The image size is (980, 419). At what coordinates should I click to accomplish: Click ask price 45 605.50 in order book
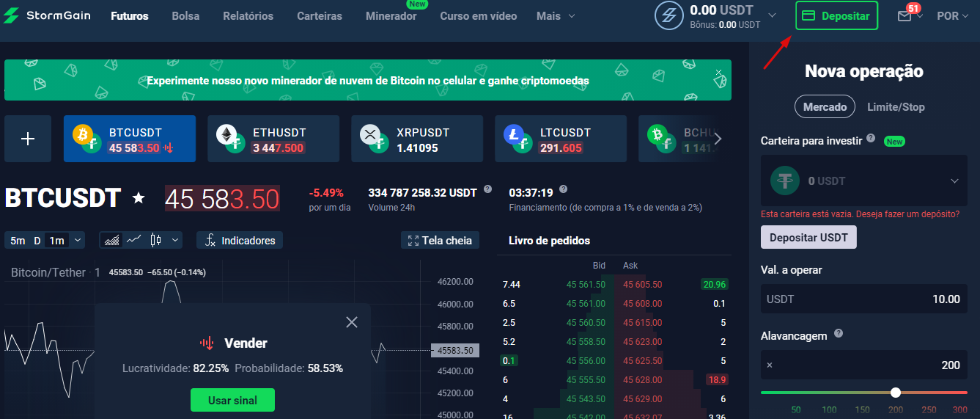[x=643, y=284]
